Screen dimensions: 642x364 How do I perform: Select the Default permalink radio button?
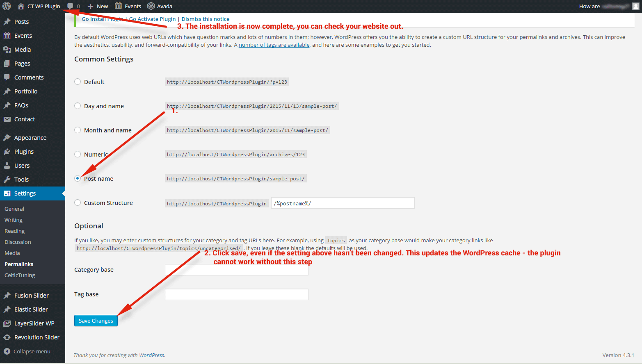(78, 82)
